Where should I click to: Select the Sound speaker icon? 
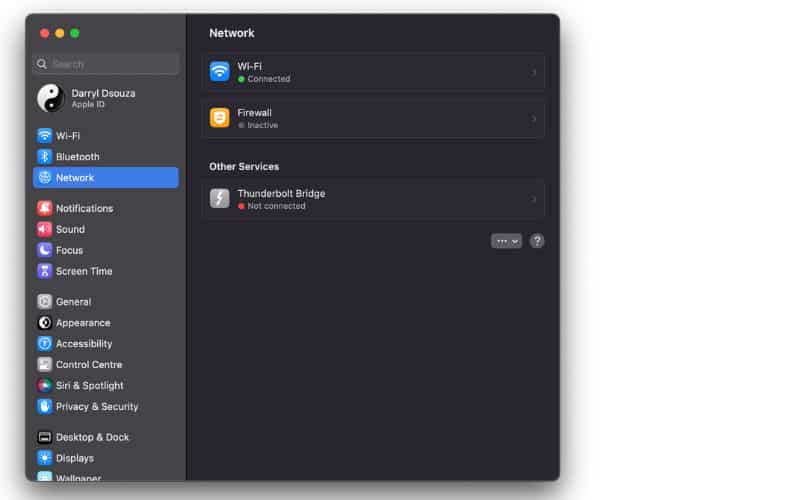pos(45,229)
